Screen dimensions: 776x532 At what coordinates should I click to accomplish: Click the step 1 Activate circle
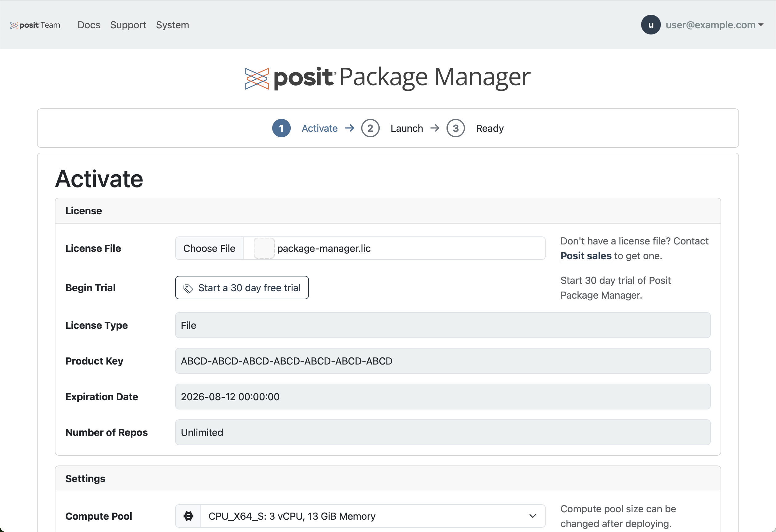[281, 128]
